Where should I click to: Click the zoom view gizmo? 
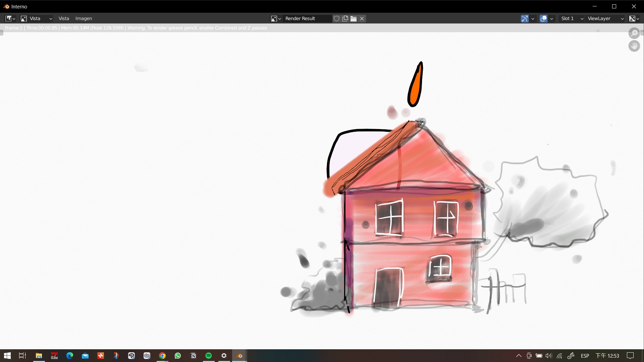click(634, 33)
